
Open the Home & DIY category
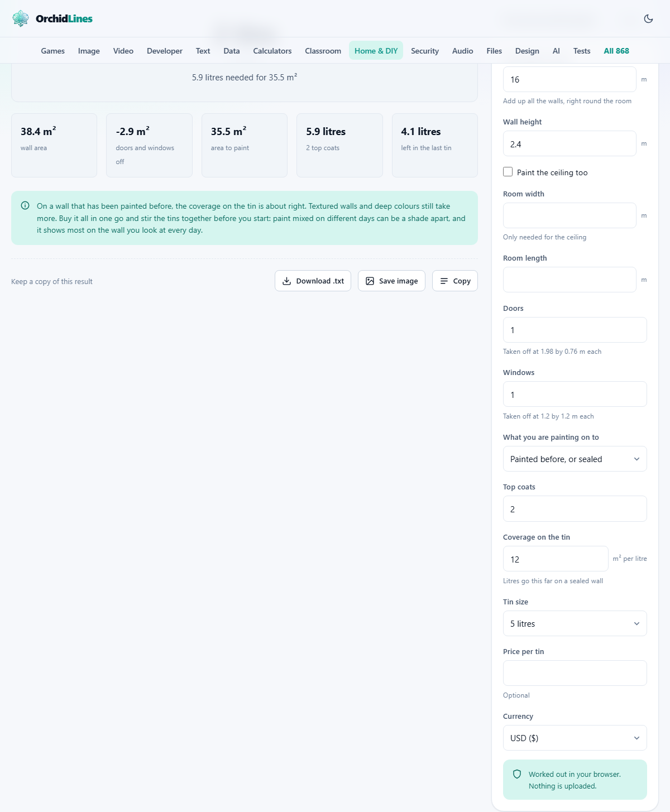376,51
